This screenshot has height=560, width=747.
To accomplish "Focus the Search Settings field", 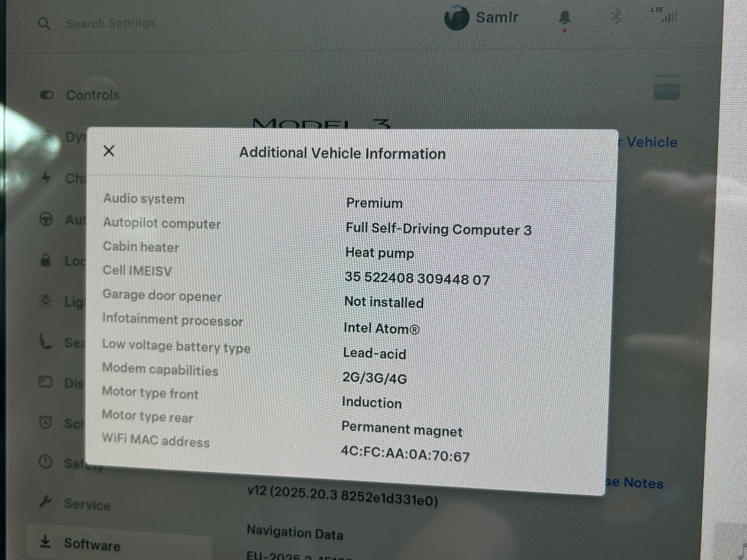I will pos(111,23).
